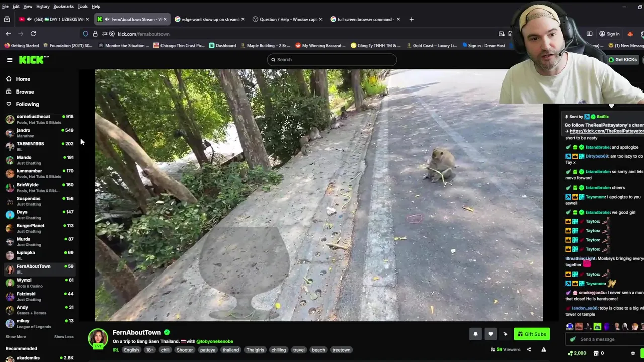This screenshot has width=644, height=362.
Task: Open Getting Started bookmark
Action: point(21,45)
